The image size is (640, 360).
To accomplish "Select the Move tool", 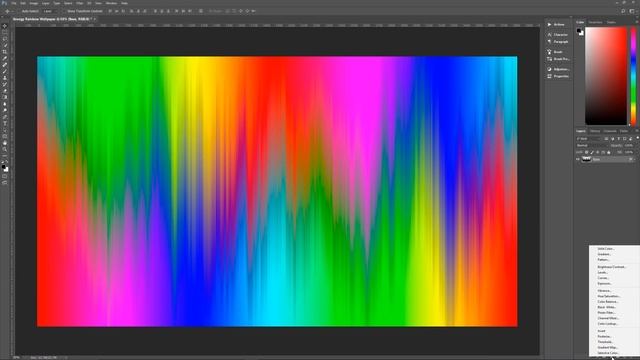I will (5, 26).
